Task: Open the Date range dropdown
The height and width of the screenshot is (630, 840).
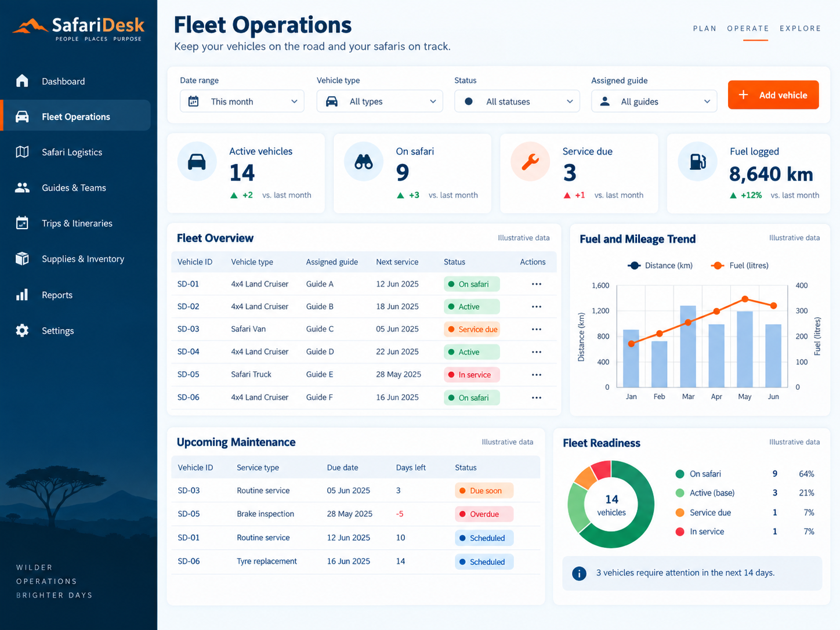Action: 242,102
